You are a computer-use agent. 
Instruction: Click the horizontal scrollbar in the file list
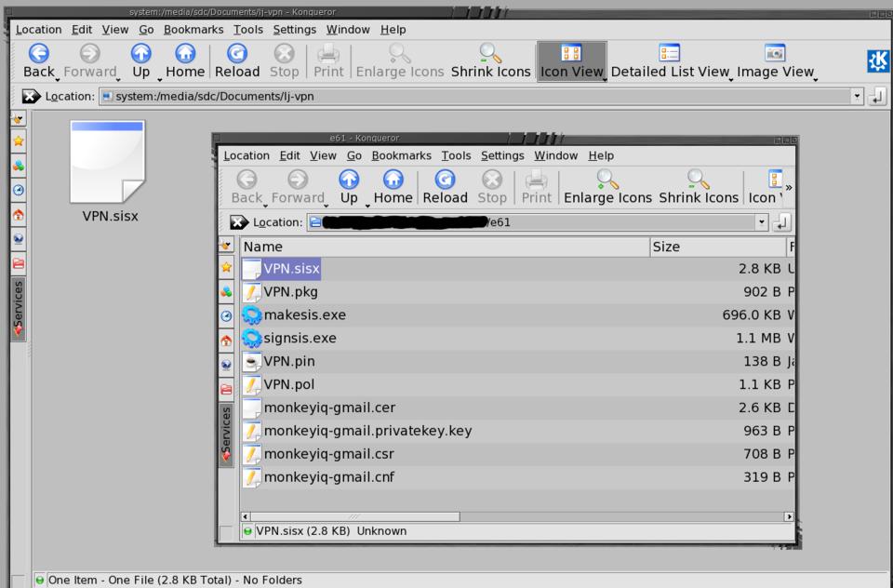pos(353,516)
